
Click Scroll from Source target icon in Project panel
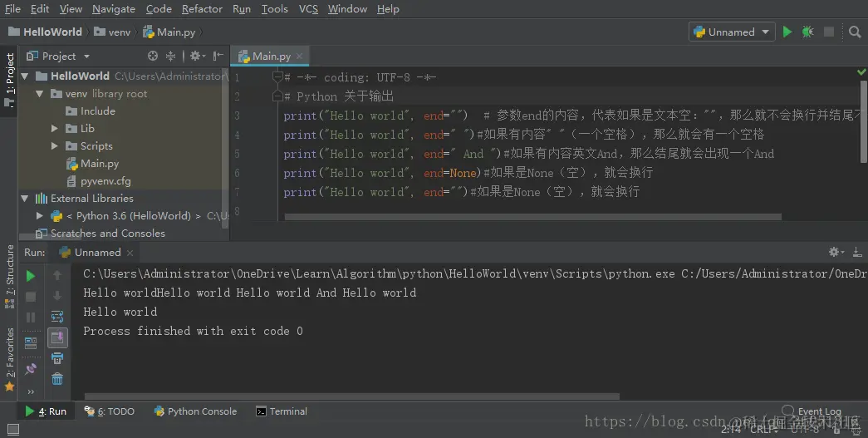(x=153, y=56)
